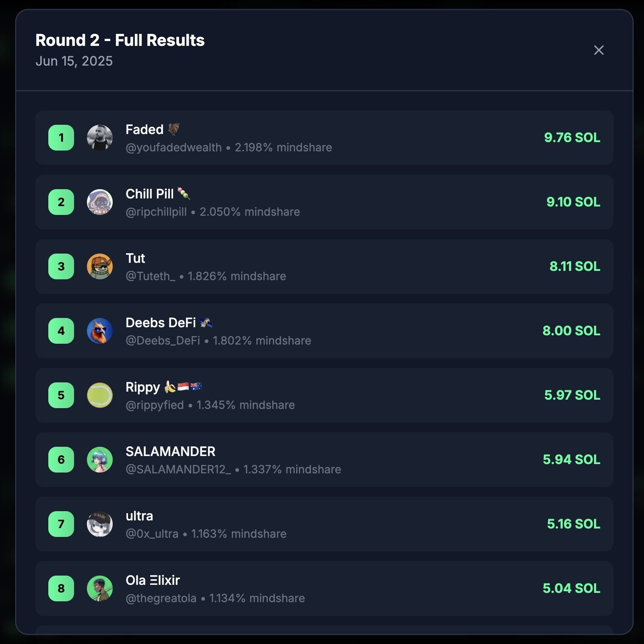Open @youfadedwealth's handle link
The image size is (644, 644).
[172, 147]
